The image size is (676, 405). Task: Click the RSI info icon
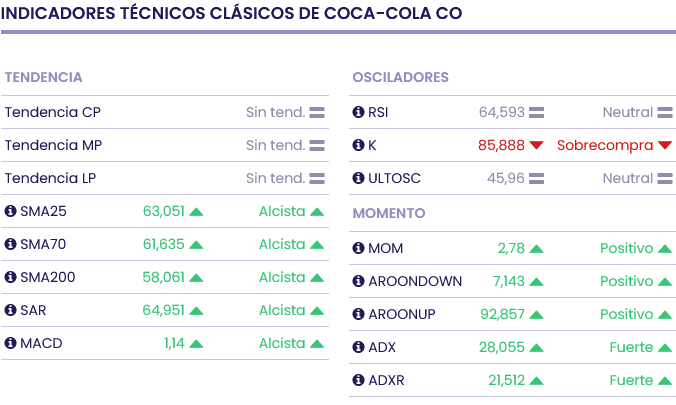point(359,112)
